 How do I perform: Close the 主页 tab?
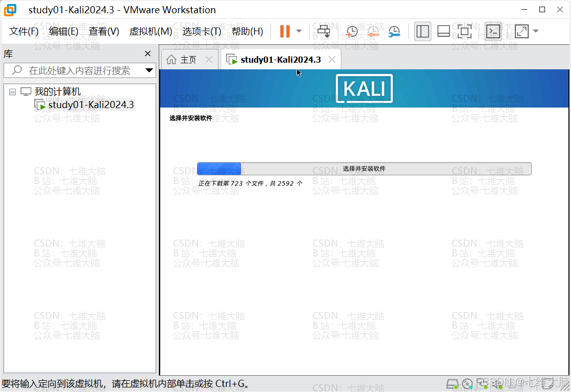(209, 60)
